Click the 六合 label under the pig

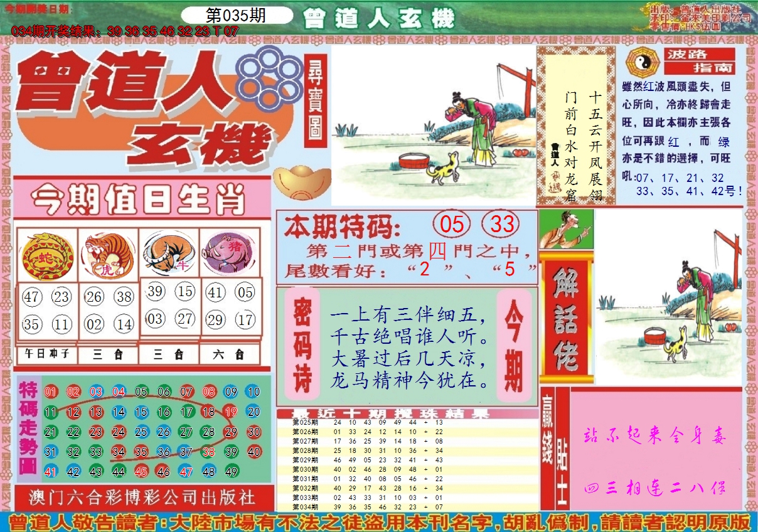tap(230, 354)
